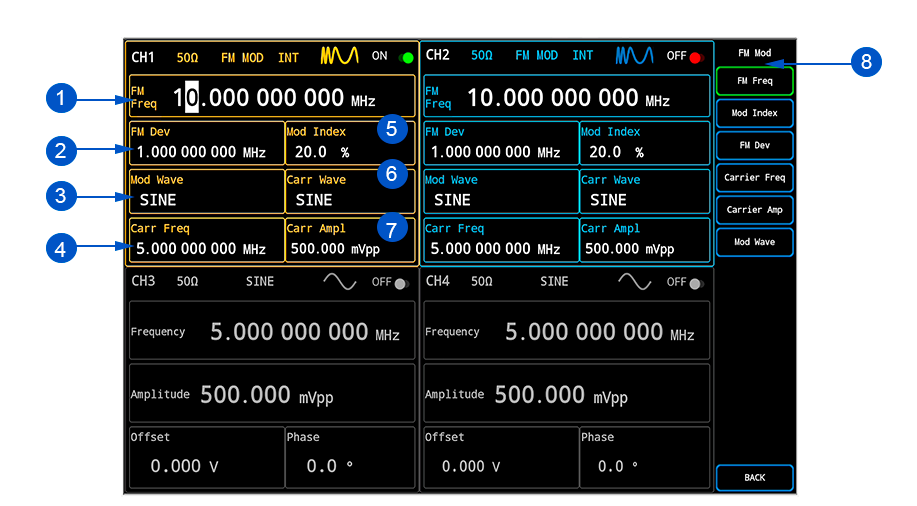Toggle CH1 output ON indicator

406,57
